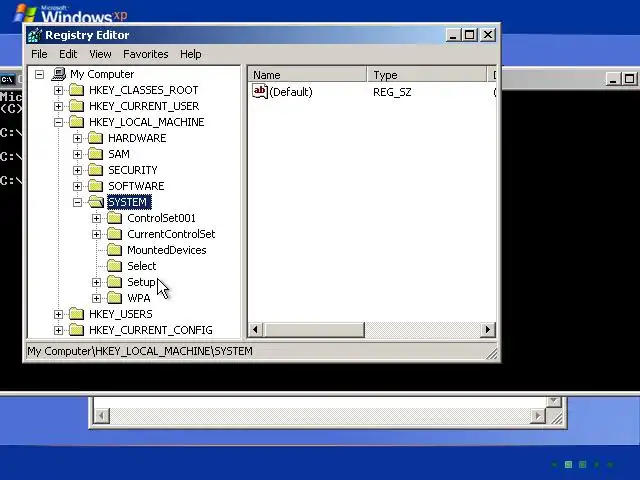Click the SOFTWARE folder icon
Image resolution: width=640 pixels, height=480 pixels.
[96, 186]
